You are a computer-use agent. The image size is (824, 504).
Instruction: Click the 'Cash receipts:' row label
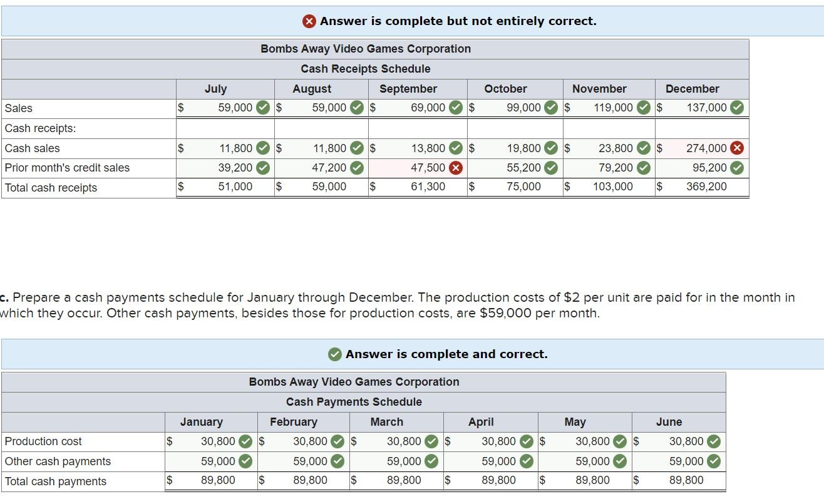pyautogui.click(x=40, y=128)
